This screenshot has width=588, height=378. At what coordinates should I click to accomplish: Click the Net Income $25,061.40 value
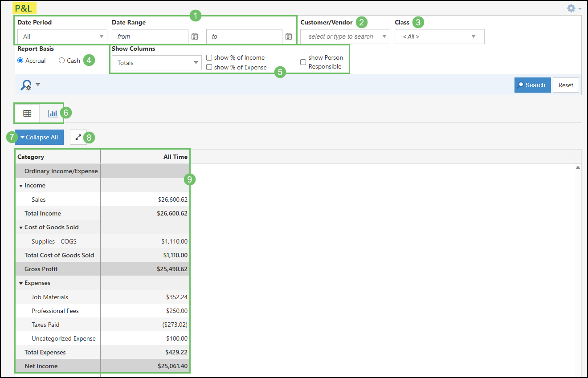coord(172,366)
